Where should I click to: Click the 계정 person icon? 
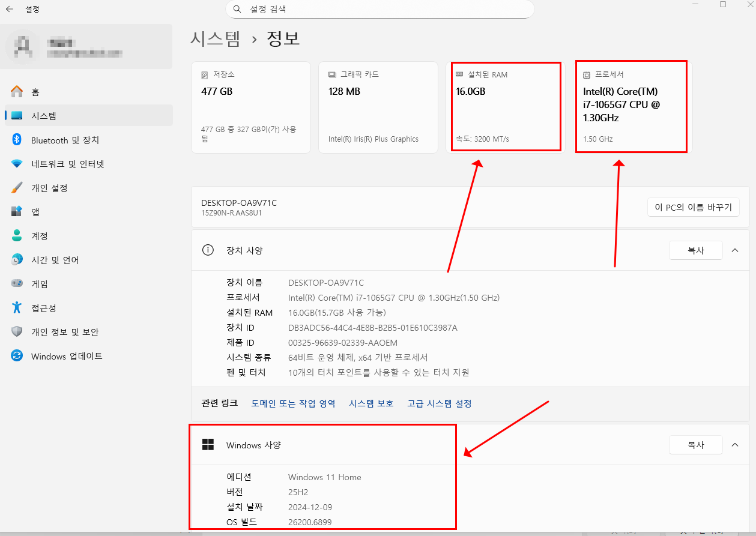(x=17, y=236)
